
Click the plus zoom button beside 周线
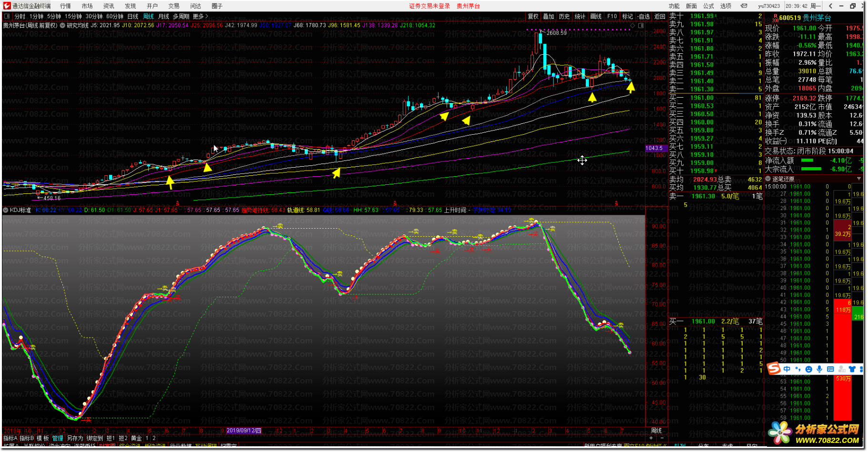[x=651, y=438]
